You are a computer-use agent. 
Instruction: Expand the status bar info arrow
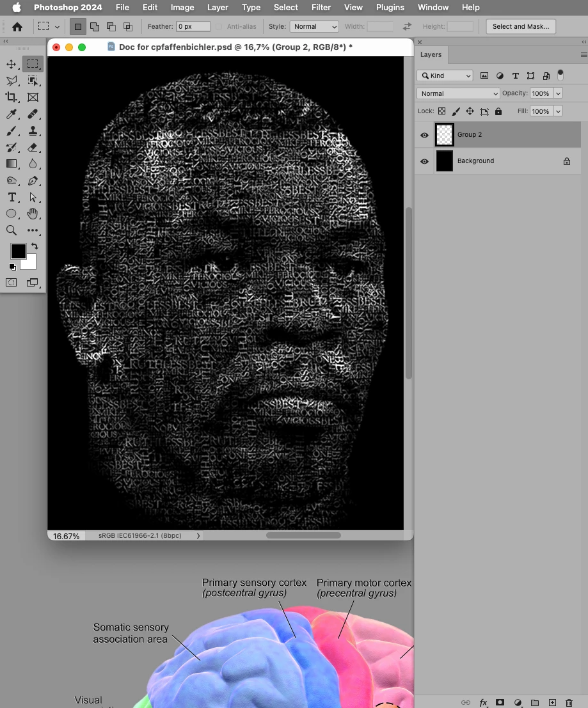[x=198, y=535]
